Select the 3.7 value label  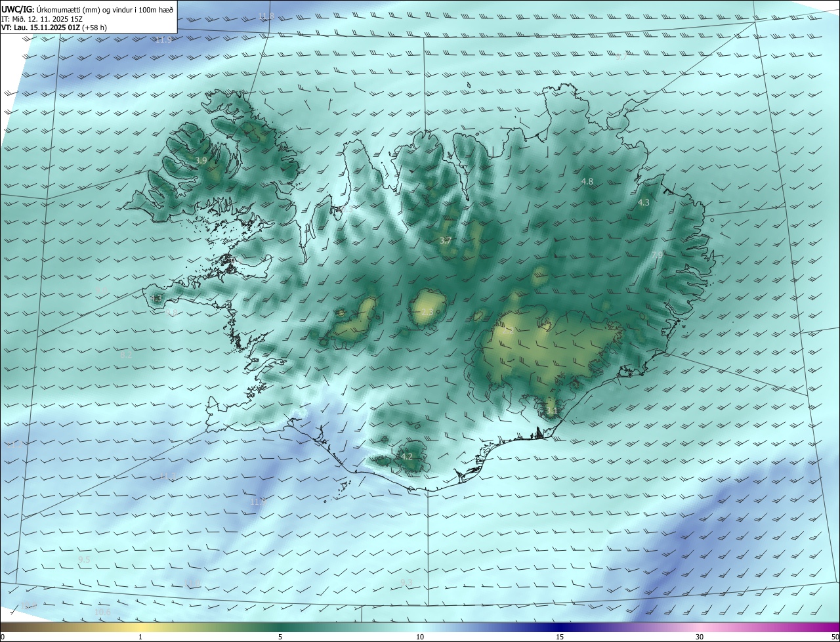point(446,241)
